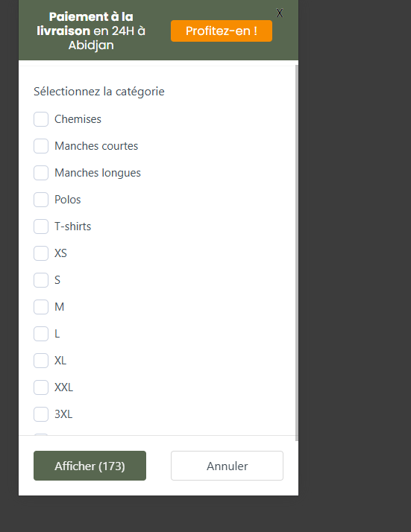The width and height of the screenshot is (411, 532).
Task: Check the T-shirts checkbox
Action: pos(41,227)
